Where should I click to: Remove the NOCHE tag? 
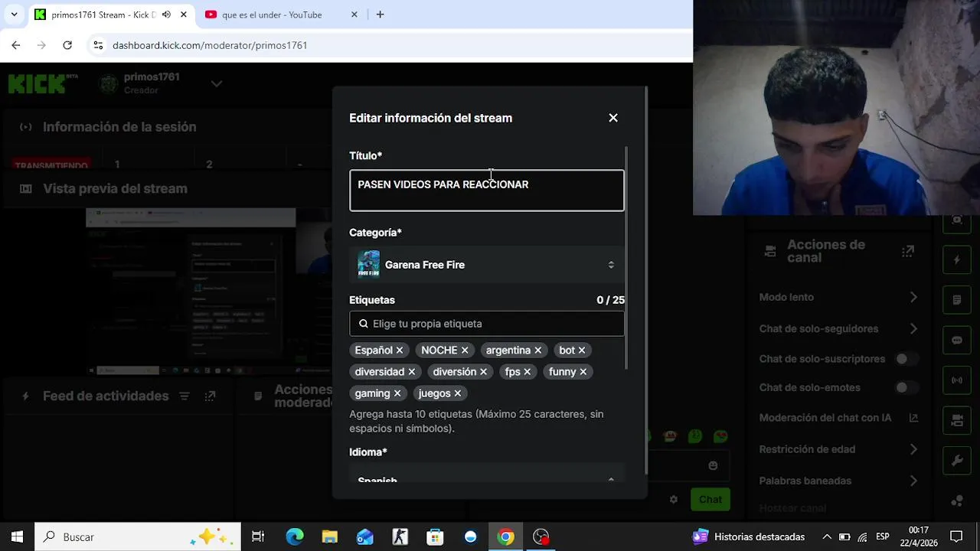[465, 350]
